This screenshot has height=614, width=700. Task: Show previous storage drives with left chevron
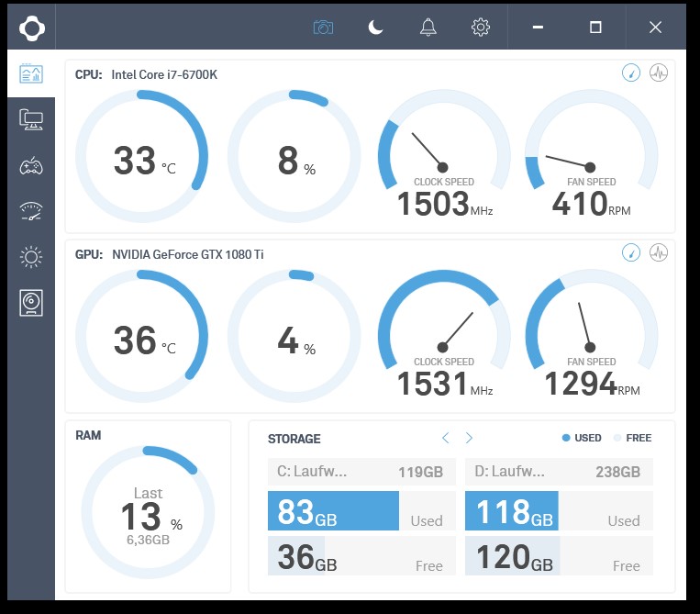coord(445,438)
